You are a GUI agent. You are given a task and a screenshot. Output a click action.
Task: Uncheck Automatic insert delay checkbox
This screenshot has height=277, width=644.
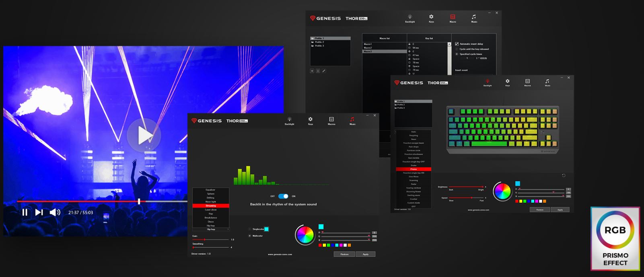[x=457, y=44]
